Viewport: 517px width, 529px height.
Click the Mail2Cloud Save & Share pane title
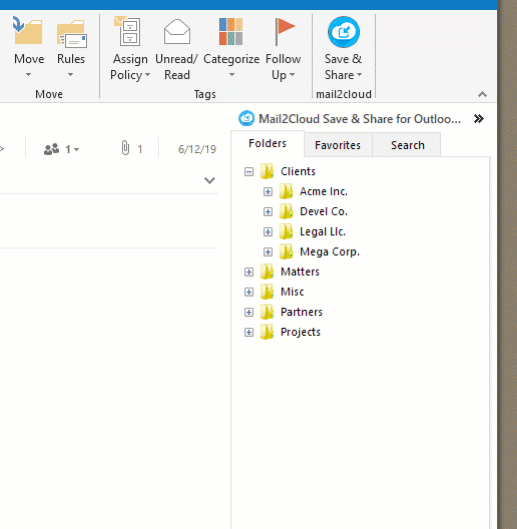tap(359, 119)
